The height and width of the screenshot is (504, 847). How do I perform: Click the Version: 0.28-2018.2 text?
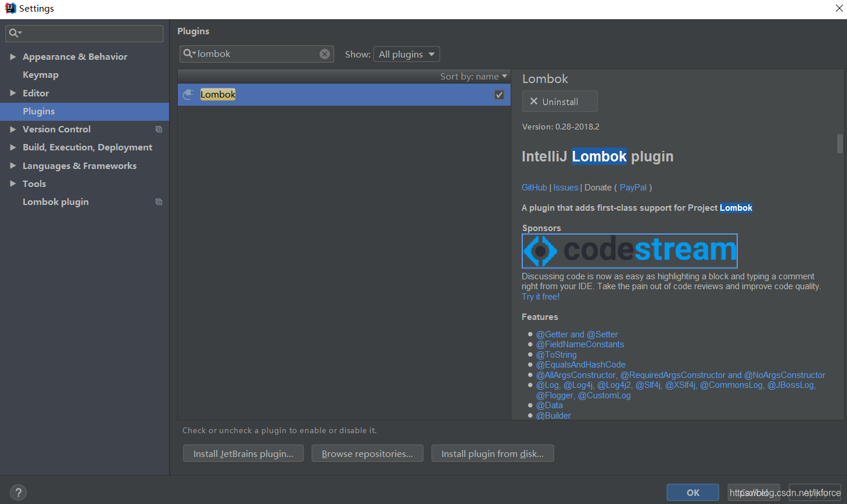click(561, 127)
